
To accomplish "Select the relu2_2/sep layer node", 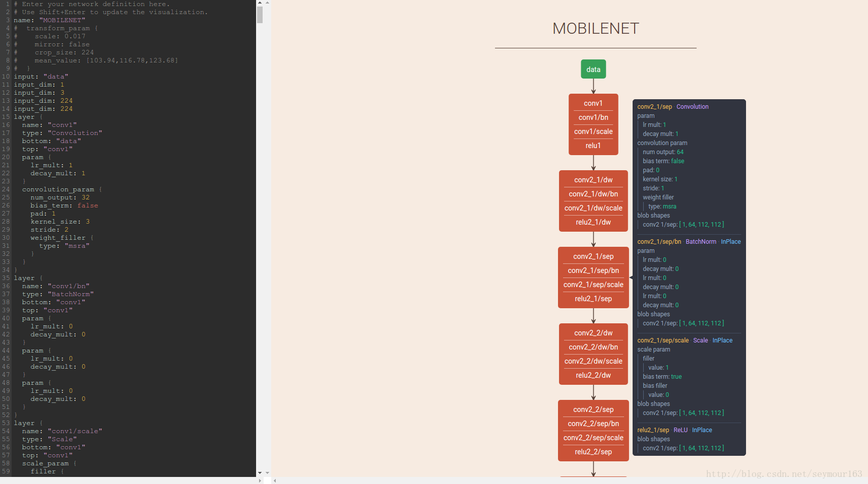I will [593, 452].
